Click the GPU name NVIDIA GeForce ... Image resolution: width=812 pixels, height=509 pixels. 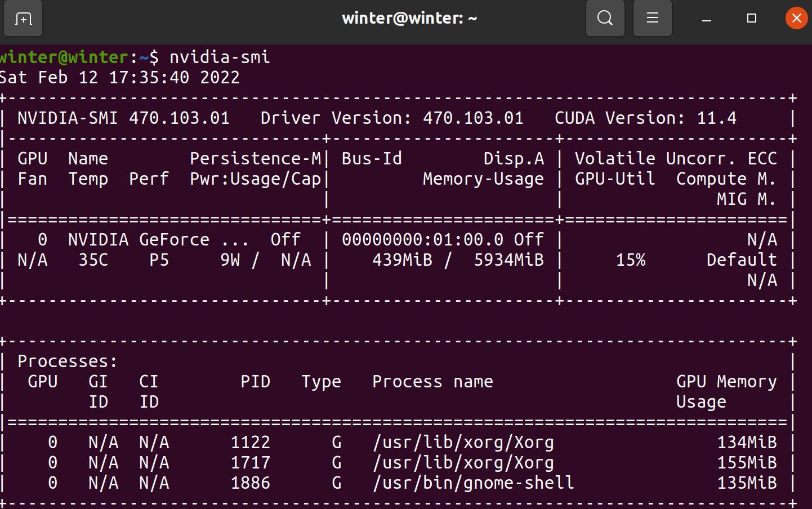pos(139,239)
